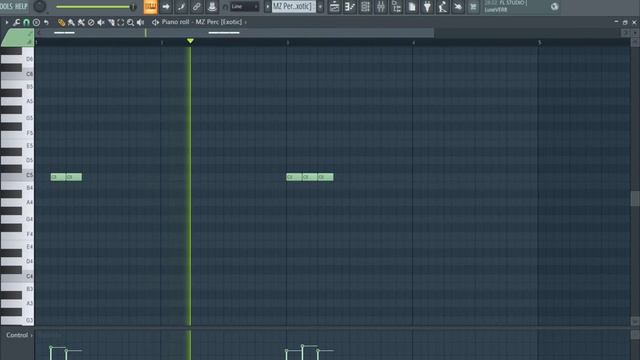Click the Piano roll - MZ Perc title
The height and width of the screenshot is (360, 640).
point(202,22)
